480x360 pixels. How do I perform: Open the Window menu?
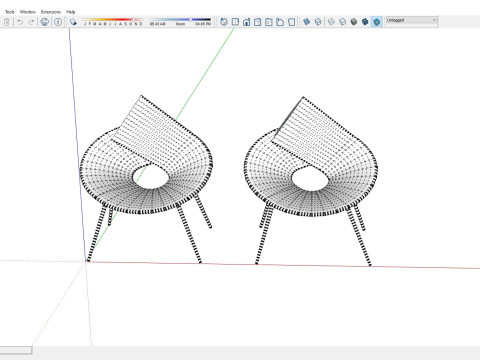pos(28,12)
